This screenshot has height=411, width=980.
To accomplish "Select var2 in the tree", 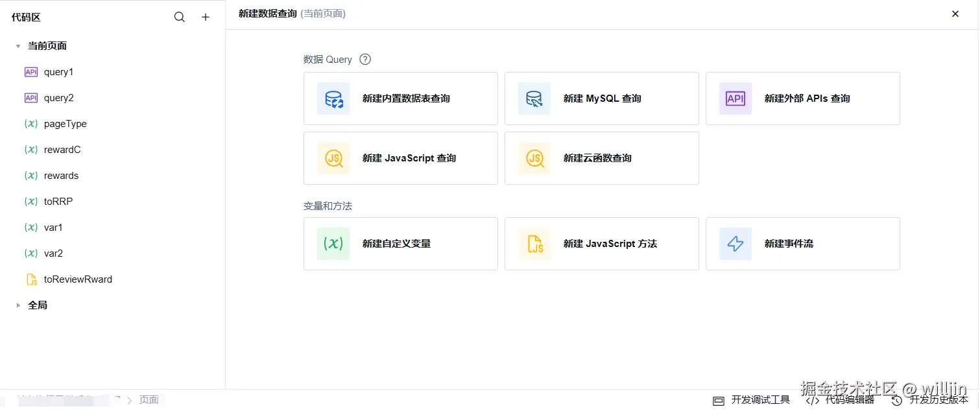I will tap(53, 253).
